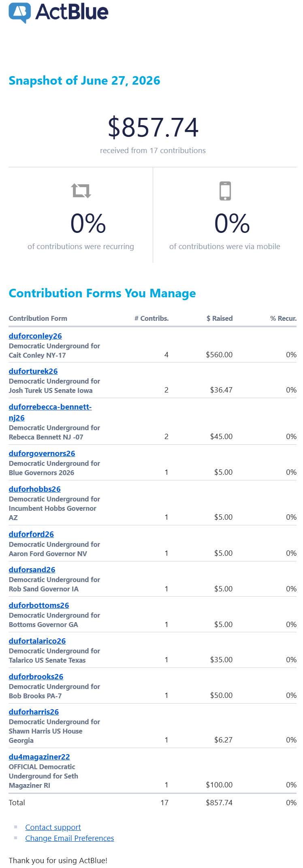Open the duforconley26 contribution form
Screen dimensions: 303x868
[35, 336]
